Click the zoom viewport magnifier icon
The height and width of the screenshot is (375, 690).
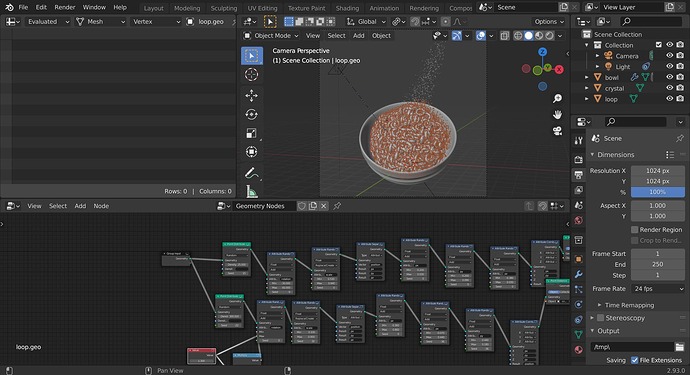click(558, 98)
